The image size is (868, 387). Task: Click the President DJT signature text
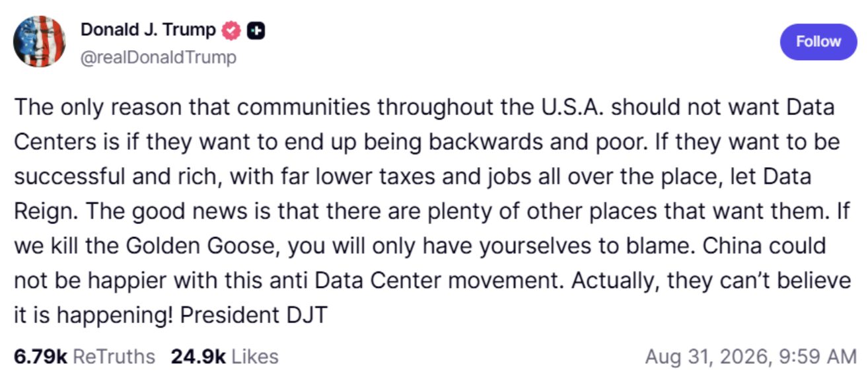(x=254, y=315)
